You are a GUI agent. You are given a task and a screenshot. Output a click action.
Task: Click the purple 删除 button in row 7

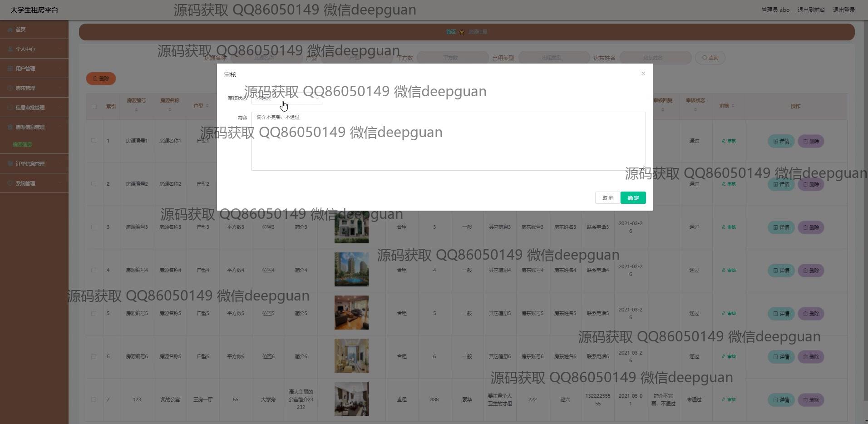(x=811, y=400)
